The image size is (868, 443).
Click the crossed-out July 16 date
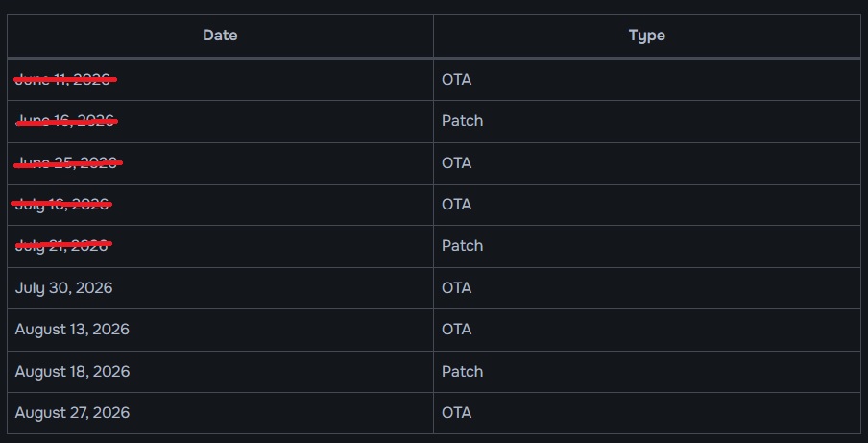61,205
